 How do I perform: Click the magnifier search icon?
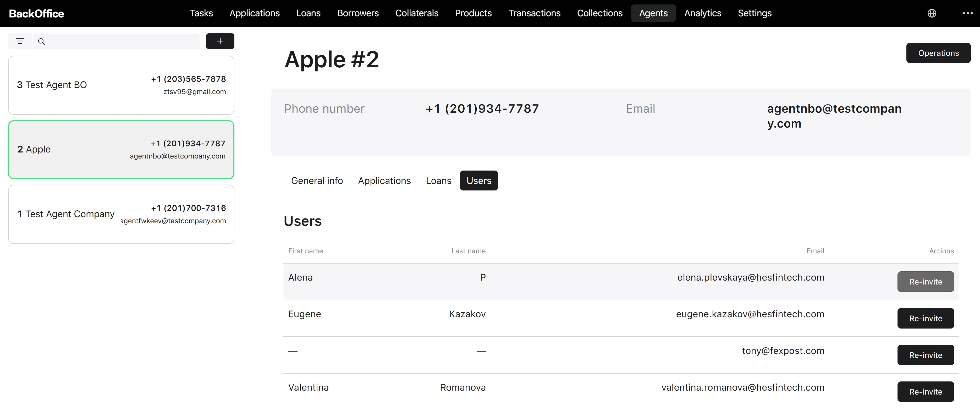pyautogui.click(x=41, y=41)
